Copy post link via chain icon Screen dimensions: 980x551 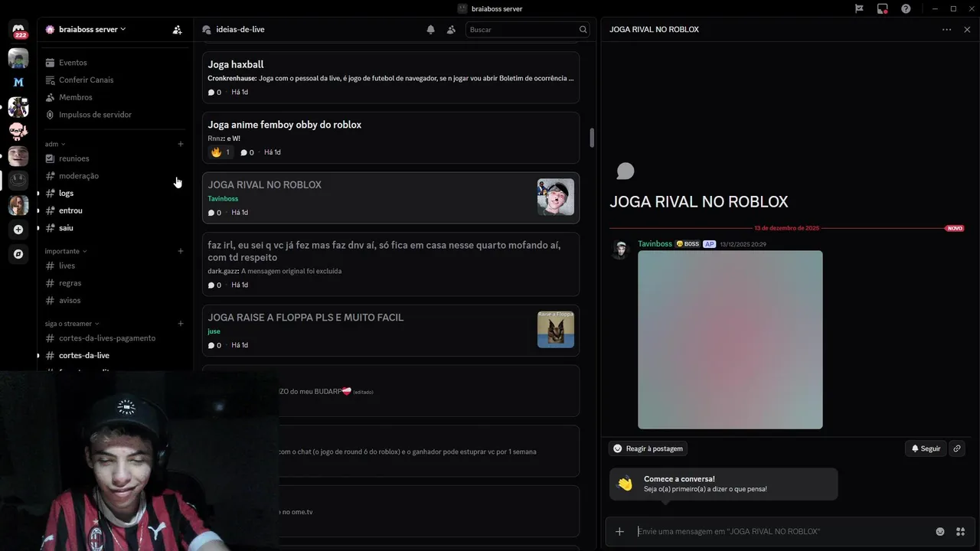click(957, 448)
